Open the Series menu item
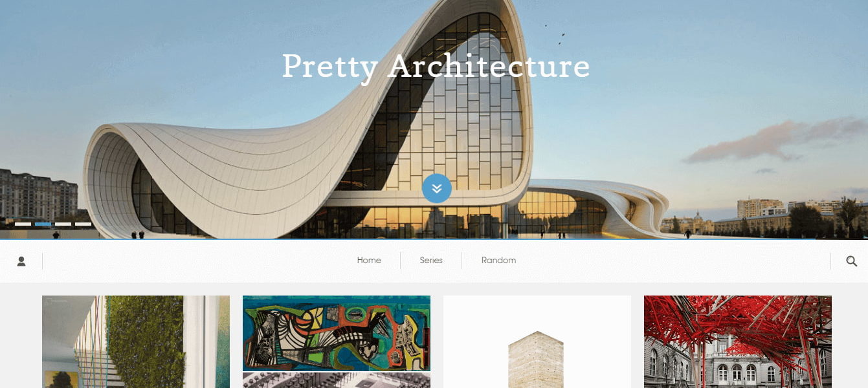Viewport: 868px width, 388px height. coord(431,261)
